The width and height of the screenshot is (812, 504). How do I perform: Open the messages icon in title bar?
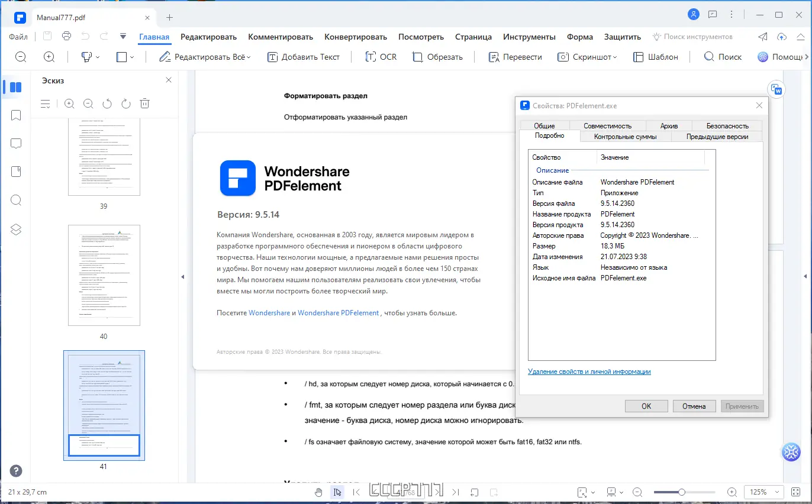click(x=713, y=14)
